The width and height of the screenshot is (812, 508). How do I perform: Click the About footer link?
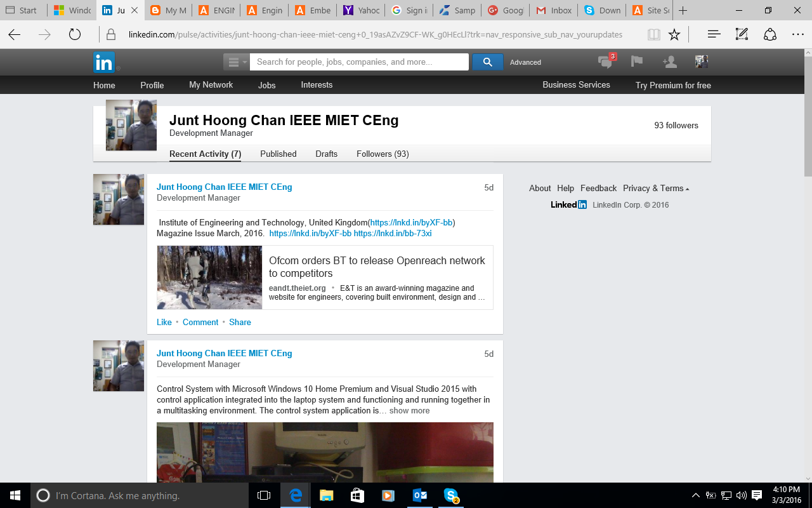coord(540,188)
